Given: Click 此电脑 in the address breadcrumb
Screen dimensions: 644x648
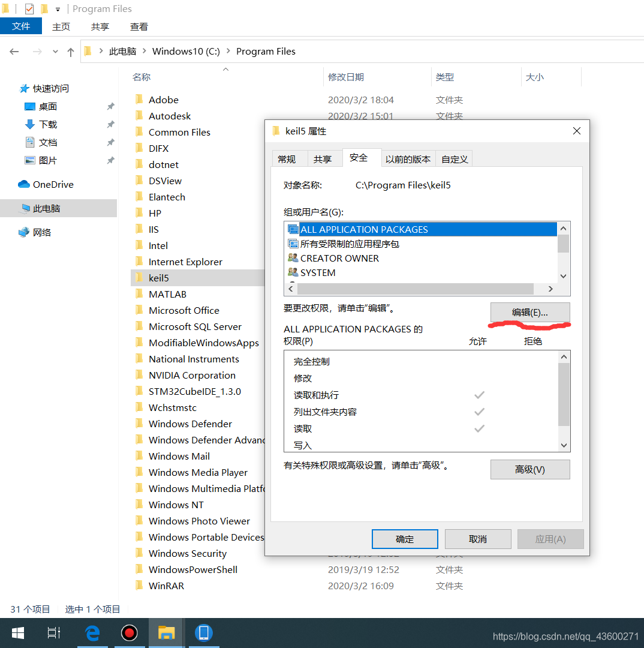Looking at the screenshot, I should click(123, 51).
